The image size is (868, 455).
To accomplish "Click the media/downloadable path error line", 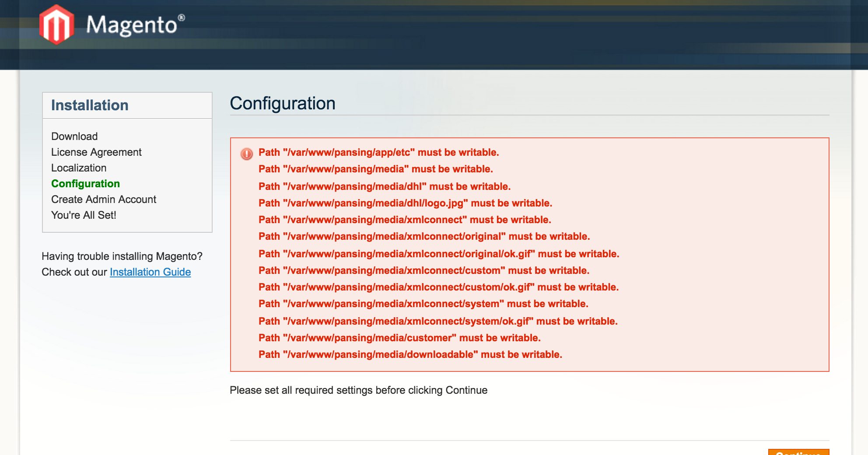I will (x=410, y=354).
